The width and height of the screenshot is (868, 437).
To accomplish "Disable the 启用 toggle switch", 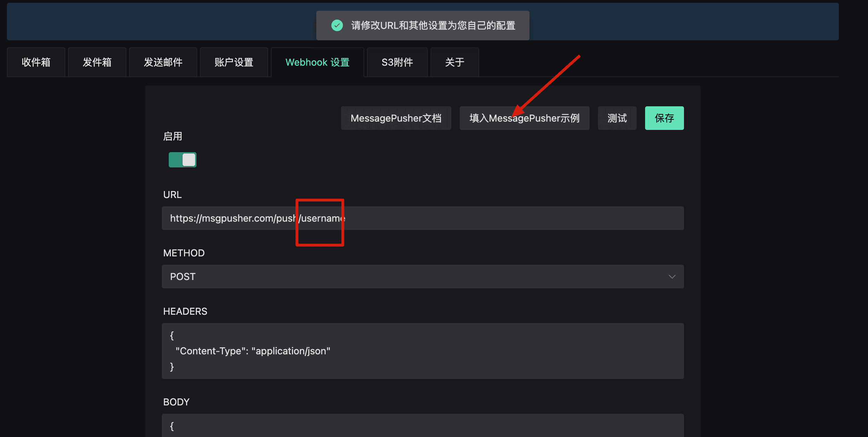I will 182,159.
